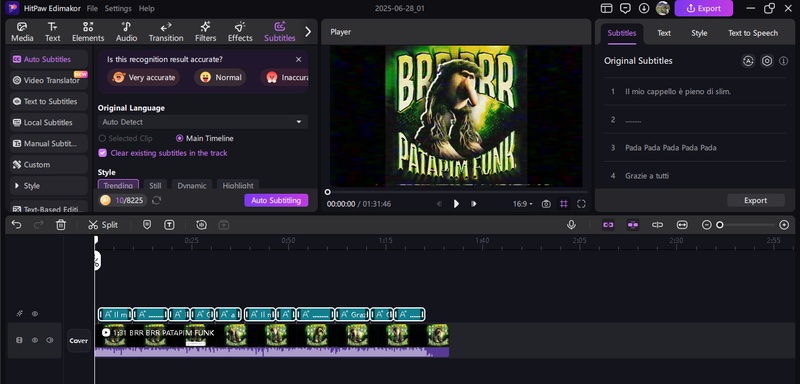The image size is (800, 384).
Task: Open subtitle settings circle icon
Action: [x=767, y=61]
